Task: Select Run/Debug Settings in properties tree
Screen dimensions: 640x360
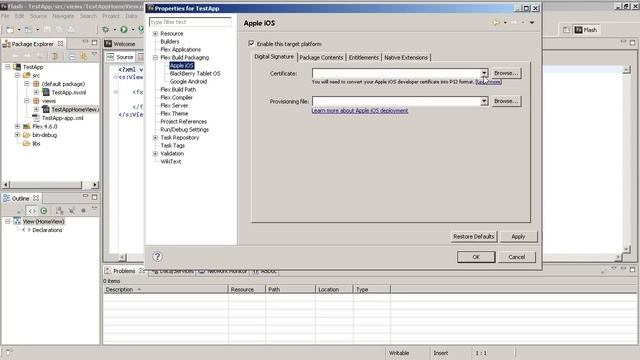Action: pyautogui.click(x=184, y=129)
